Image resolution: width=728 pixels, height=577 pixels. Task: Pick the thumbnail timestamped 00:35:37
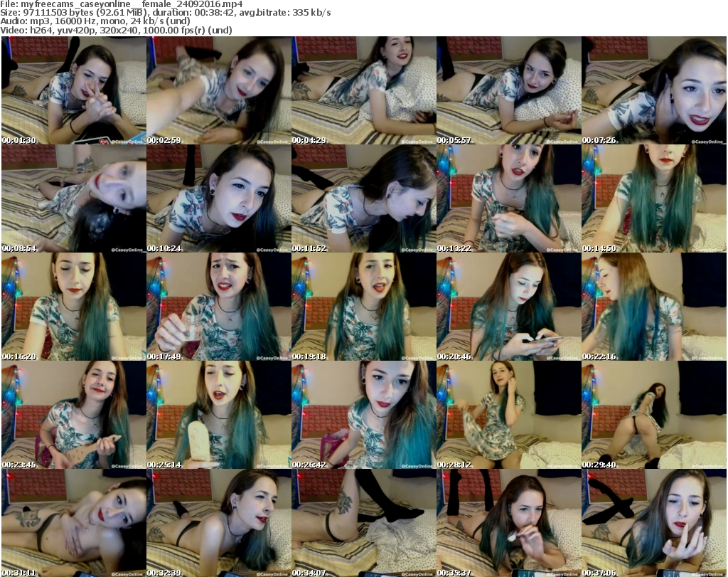click(508, 523)
